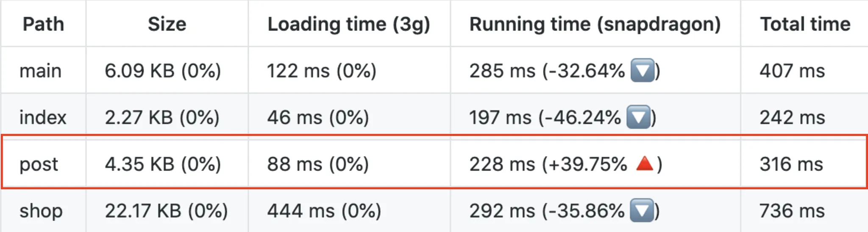Click the down arrow icon in index row
The height and width of the screenshot is (232, 868).
pos(638,117)
